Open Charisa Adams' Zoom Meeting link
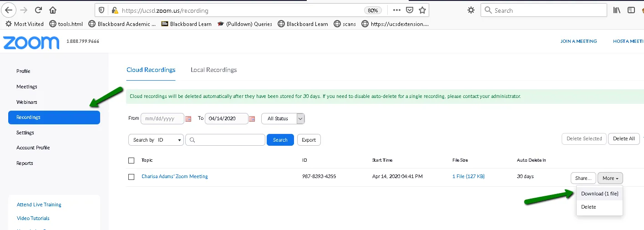 coord(174,176)
